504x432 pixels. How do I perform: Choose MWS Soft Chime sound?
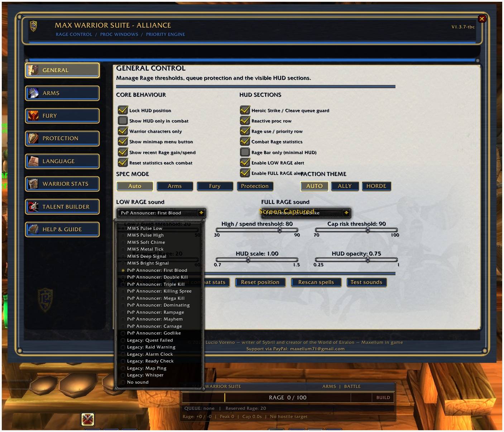click(x=160, y=242)
